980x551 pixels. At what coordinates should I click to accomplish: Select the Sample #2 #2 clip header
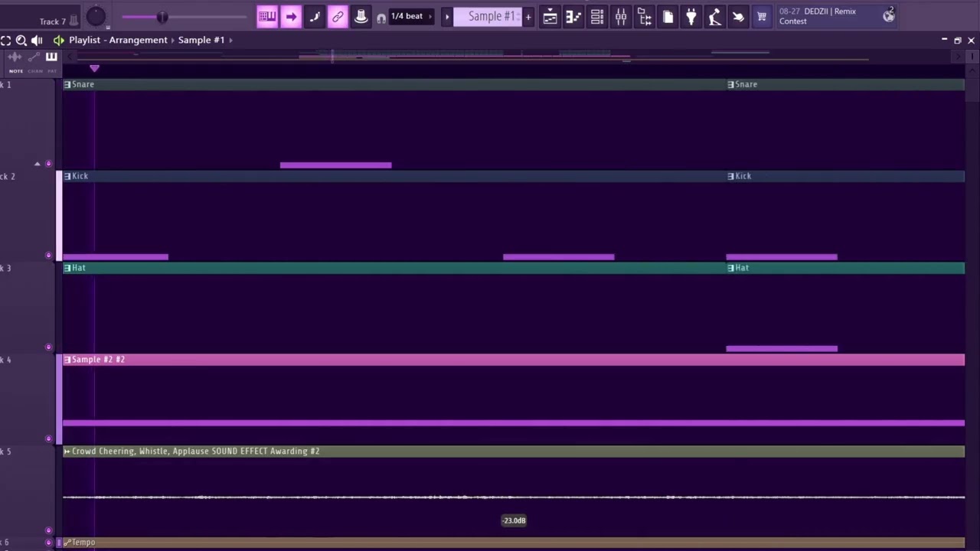514,359
